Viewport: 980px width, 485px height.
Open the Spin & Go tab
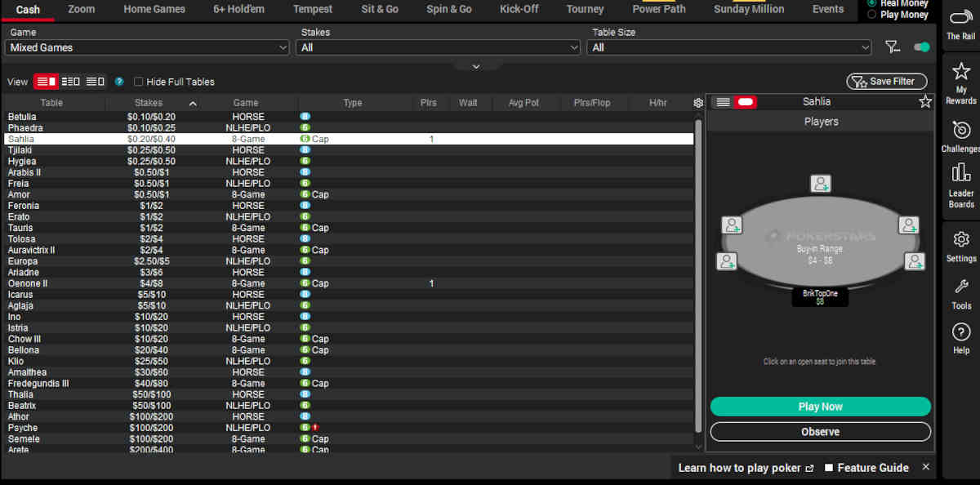(x=449, y=9)
